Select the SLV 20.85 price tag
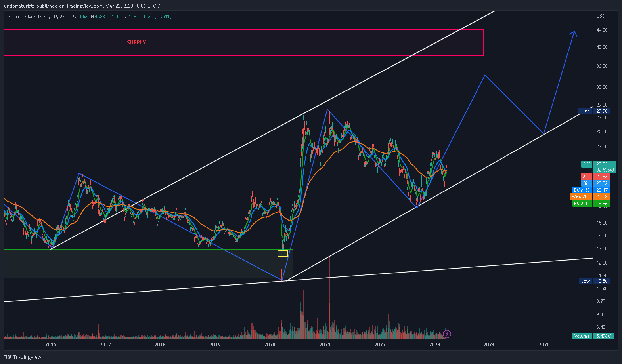 point(599,164)
